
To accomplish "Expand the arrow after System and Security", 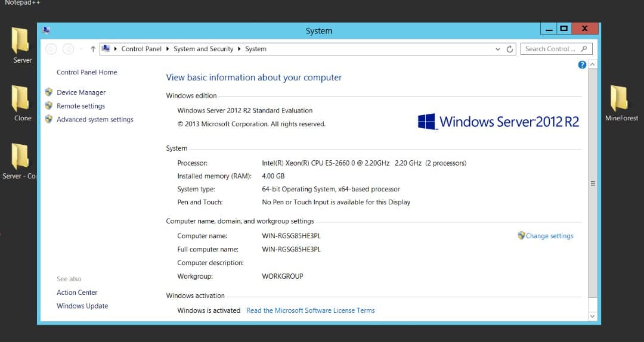I will tap(239, 49).
